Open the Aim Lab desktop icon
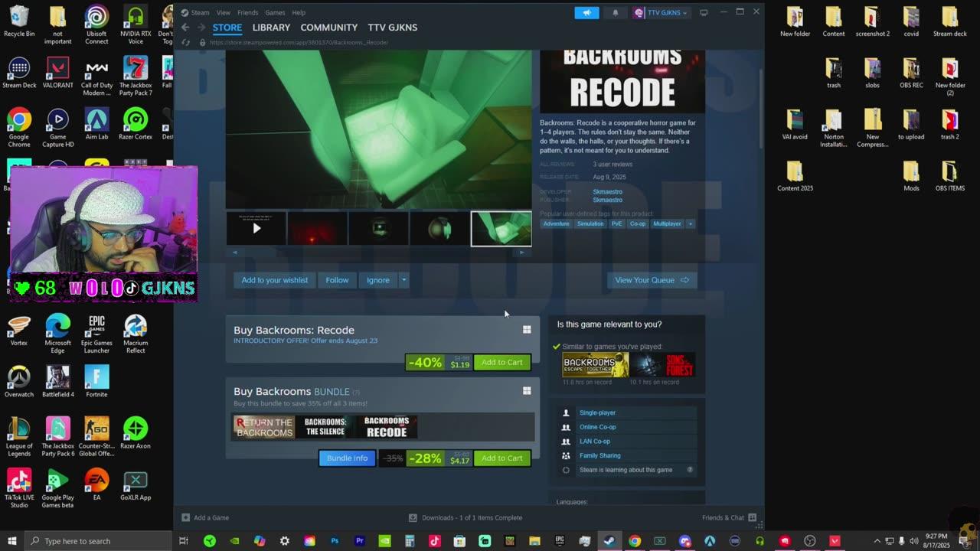Screen dimensions: 980x551 (x=96, y=124)
